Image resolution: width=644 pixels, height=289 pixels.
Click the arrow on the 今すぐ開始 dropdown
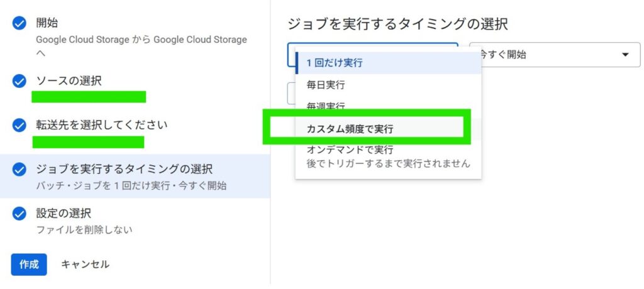point(625,55)
